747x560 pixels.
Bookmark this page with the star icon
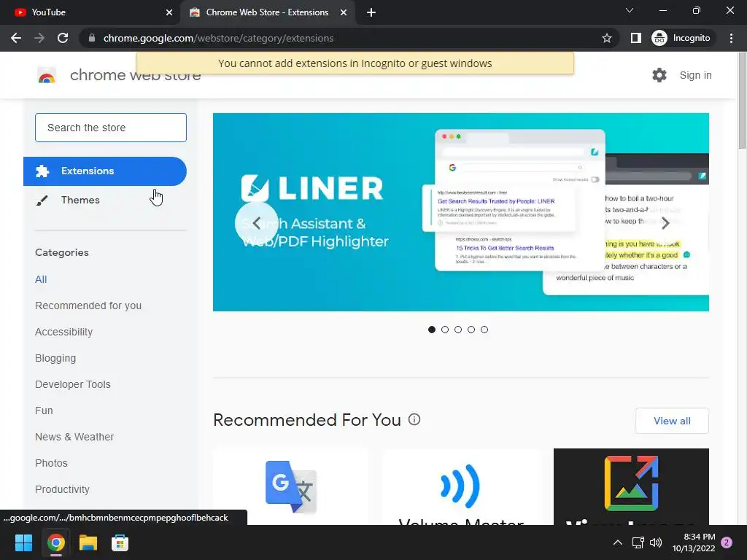606,38
